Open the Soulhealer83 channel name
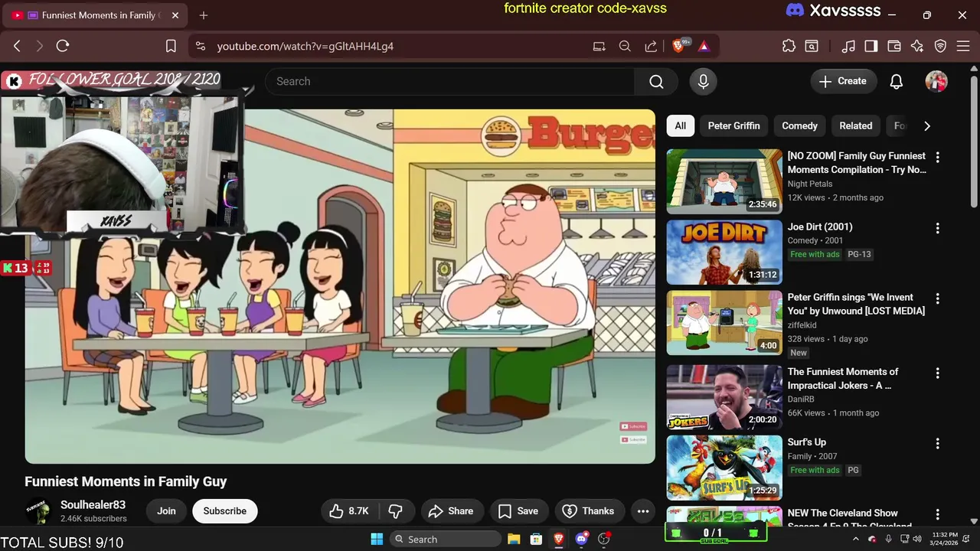 coord(93,505)
